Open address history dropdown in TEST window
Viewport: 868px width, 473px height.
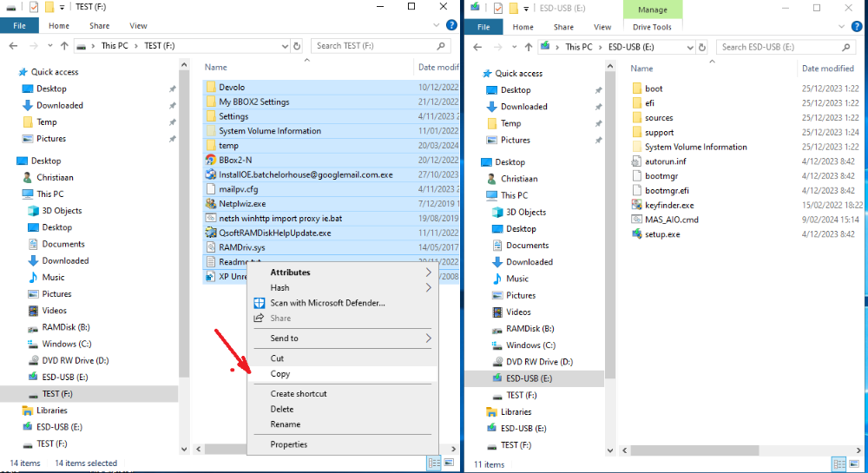click(284, 46)
